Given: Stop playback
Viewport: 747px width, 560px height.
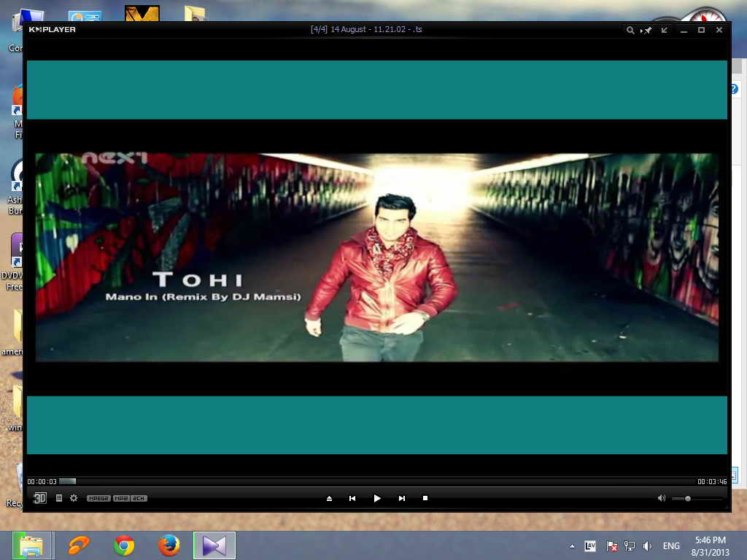Looking at the screenshot, I should pos(425,498).
